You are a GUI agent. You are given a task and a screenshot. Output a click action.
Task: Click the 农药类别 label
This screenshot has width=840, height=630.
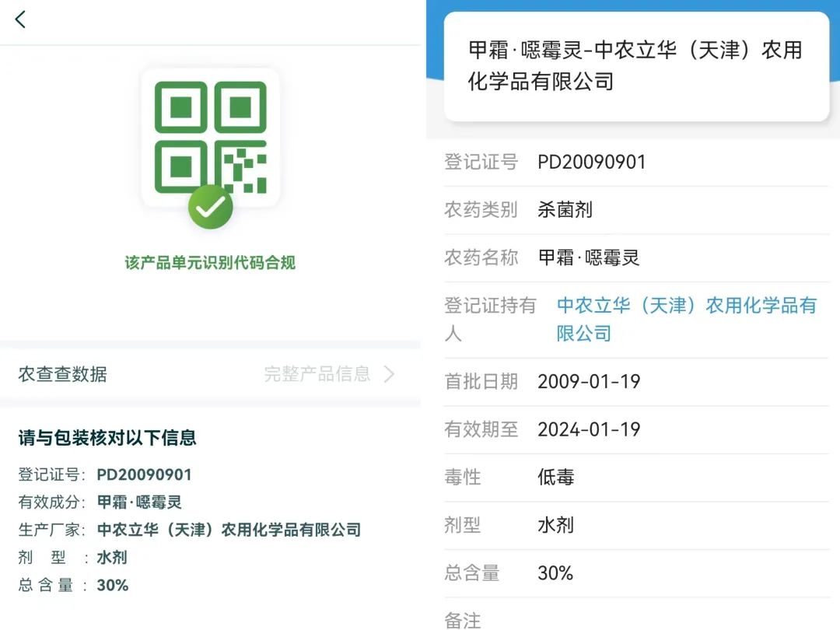pos(481,209)
